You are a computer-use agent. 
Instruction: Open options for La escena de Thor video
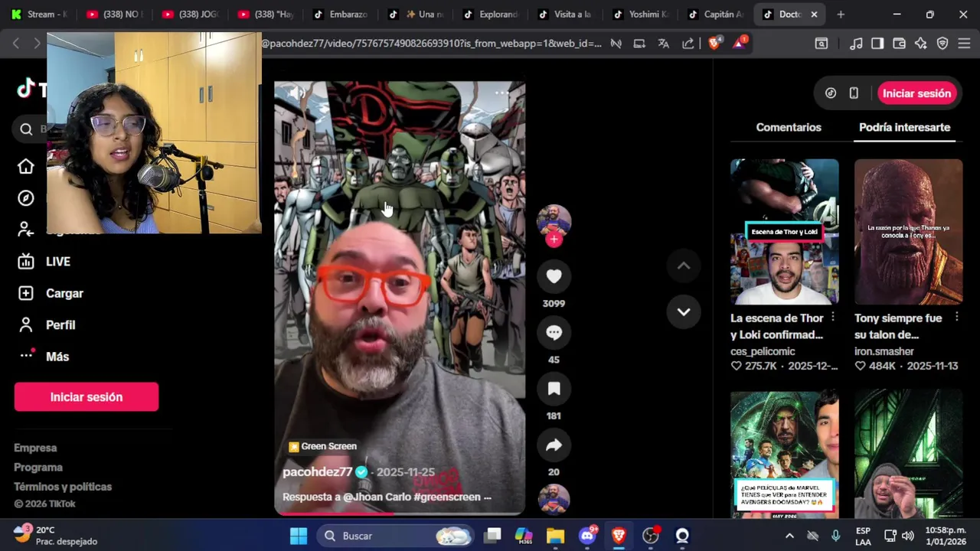click(833, 318)
